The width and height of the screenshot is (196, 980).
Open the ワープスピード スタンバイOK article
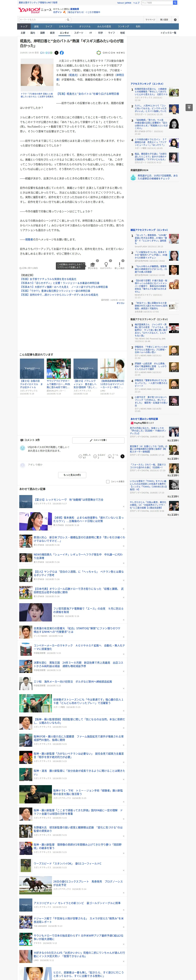(x=67, y=864)
